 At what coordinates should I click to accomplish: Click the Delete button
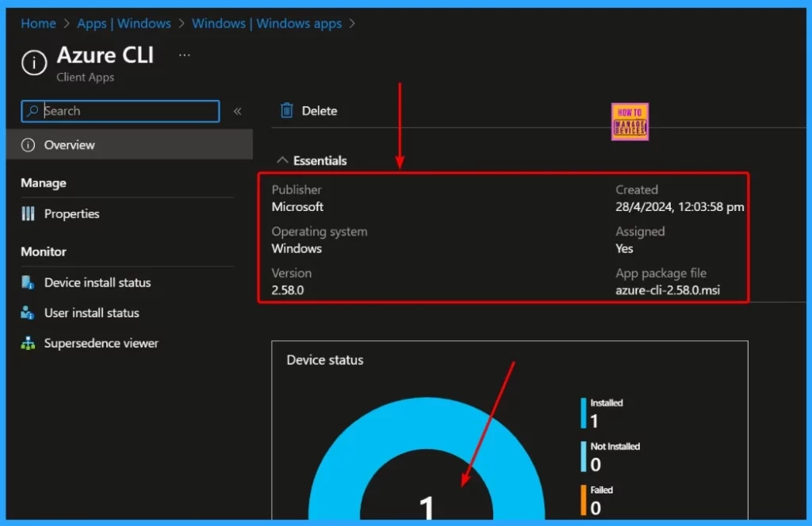(x=308, y=110)
